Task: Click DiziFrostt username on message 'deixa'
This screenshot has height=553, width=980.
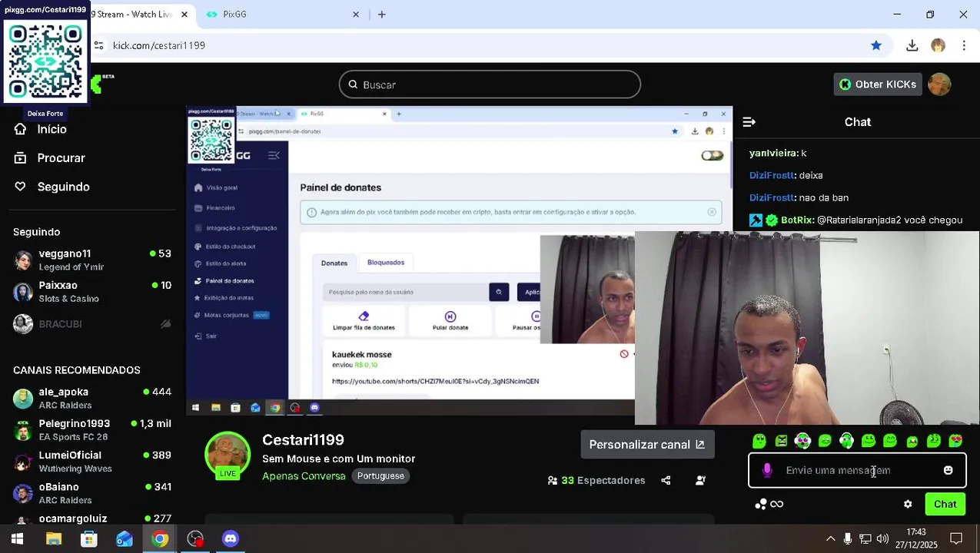Action: point(772,176)
